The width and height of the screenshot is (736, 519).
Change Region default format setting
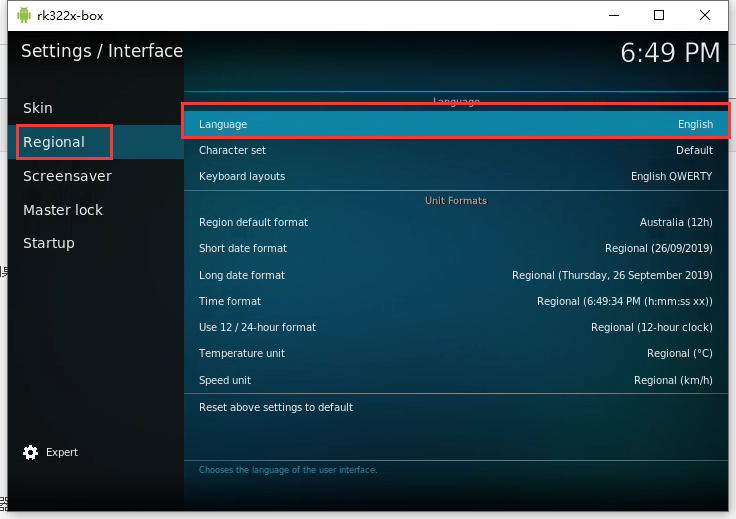[456, 222]
